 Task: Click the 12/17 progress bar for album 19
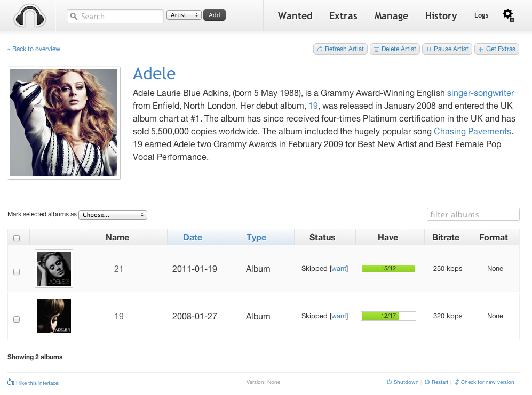coord(388,316)
